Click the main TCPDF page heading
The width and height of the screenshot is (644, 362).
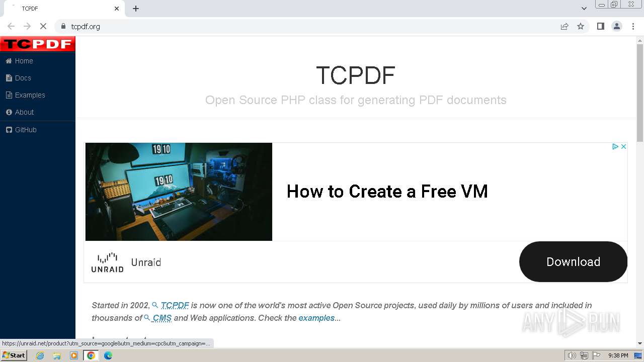point(356,75)
